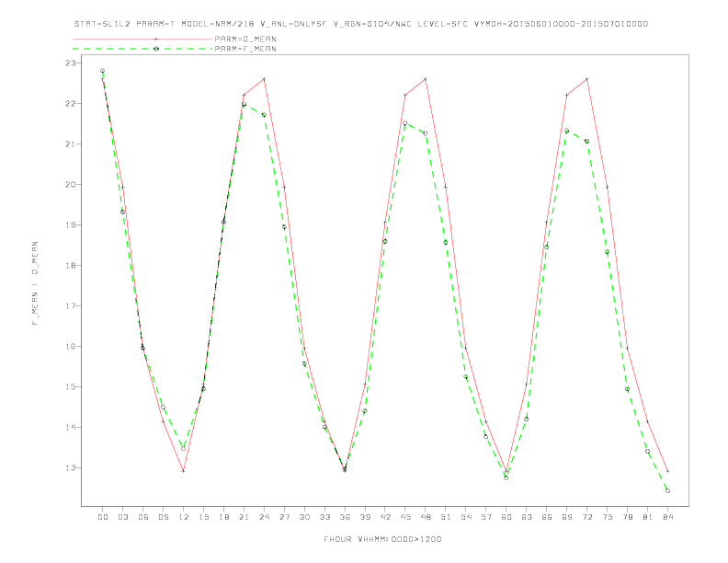Screen dimensions: 728x563
Task: Click the x-axis tick label 69
Action: click(x=567, y=517)
